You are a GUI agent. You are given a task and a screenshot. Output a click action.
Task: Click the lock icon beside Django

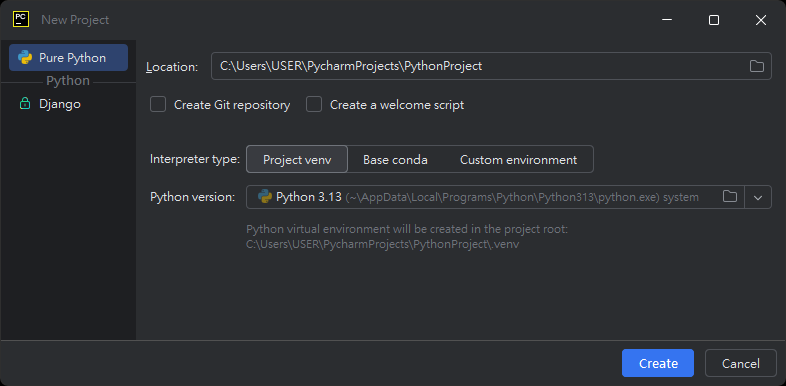pos(25,104)
